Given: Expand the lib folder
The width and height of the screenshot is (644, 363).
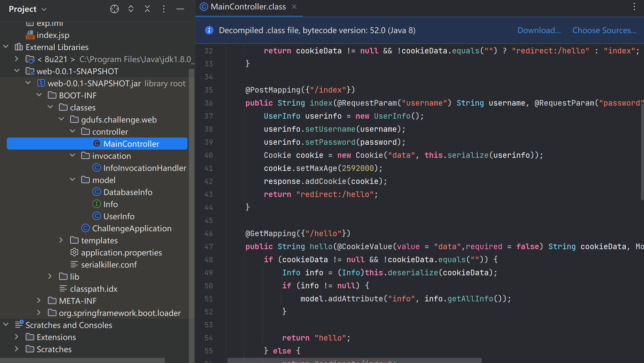Looking at the screenshot, I should pyautogui.click(x=50, y=276).
